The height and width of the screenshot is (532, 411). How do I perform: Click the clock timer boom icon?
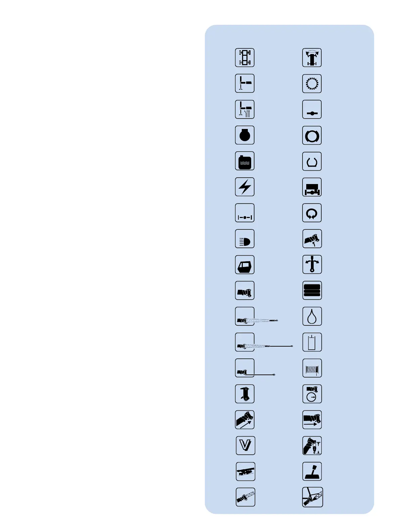tap(312, 394)
